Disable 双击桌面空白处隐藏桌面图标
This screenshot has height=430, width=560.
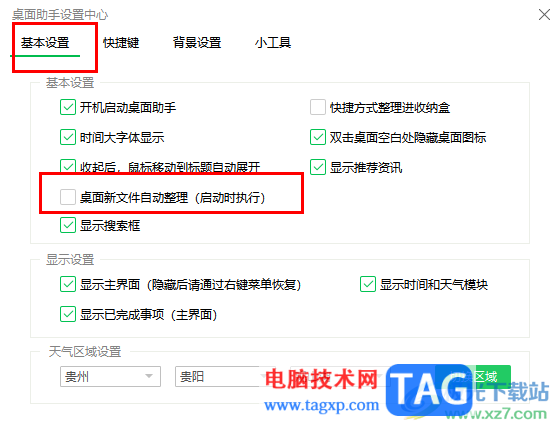click(318, 137)
